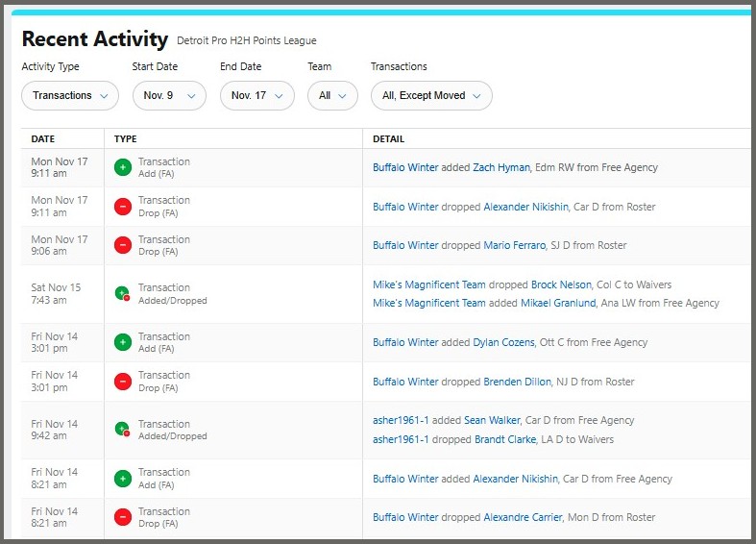
Task: Click the asher1961-1 link beside Sean Walker
Action: point(401,420)
